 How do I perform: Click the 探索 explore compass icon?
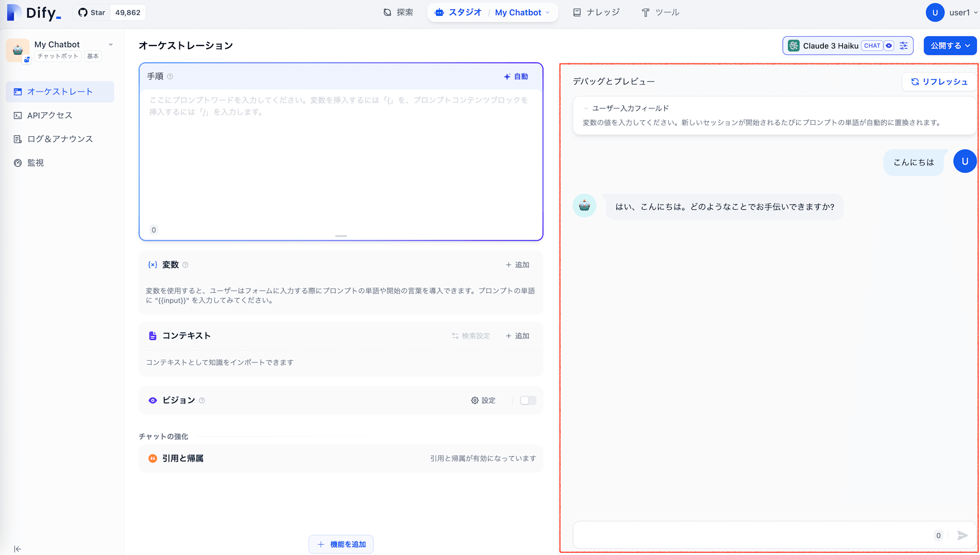(x=387, y=12)
